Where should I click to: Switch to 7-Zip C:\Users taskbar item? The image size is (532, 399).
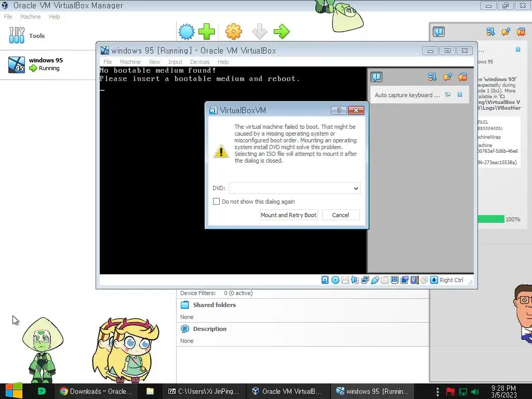click(x=204, y=391)
